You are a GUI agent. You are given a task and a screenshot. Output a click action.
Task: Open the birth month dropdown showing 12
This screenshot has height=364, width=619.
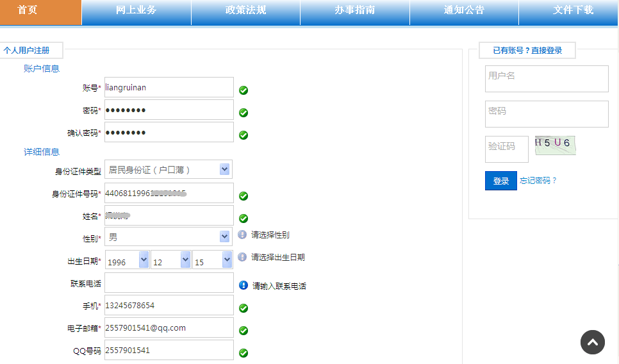tap(185, 260)
